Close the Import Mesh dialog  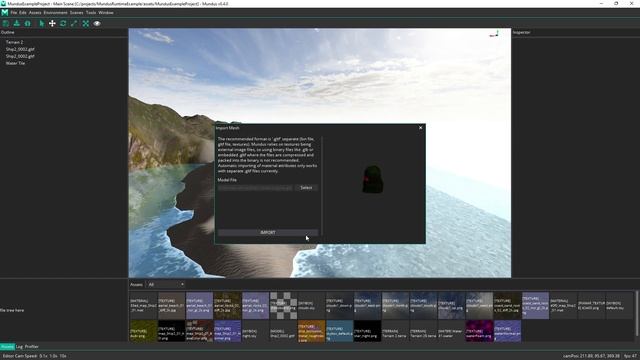tap(421, 128)
